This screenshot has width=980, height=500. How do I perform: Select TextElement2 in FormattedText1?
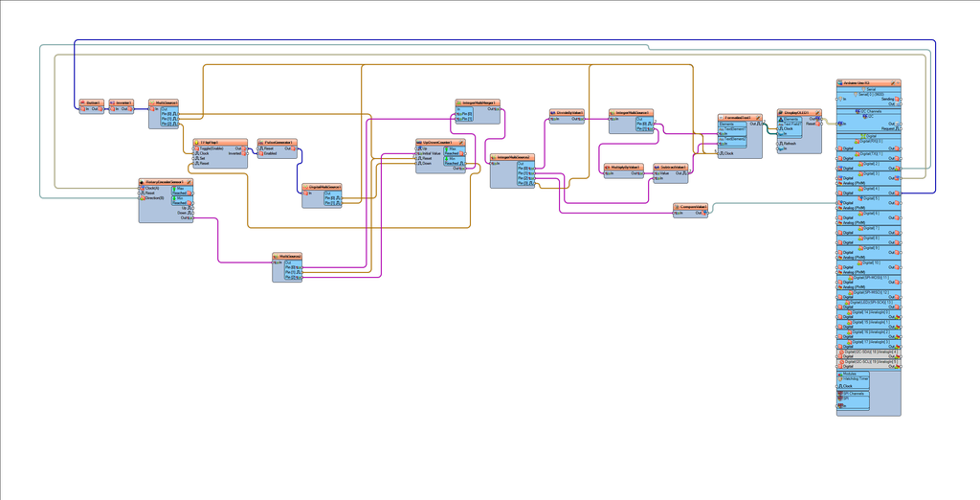732,138
